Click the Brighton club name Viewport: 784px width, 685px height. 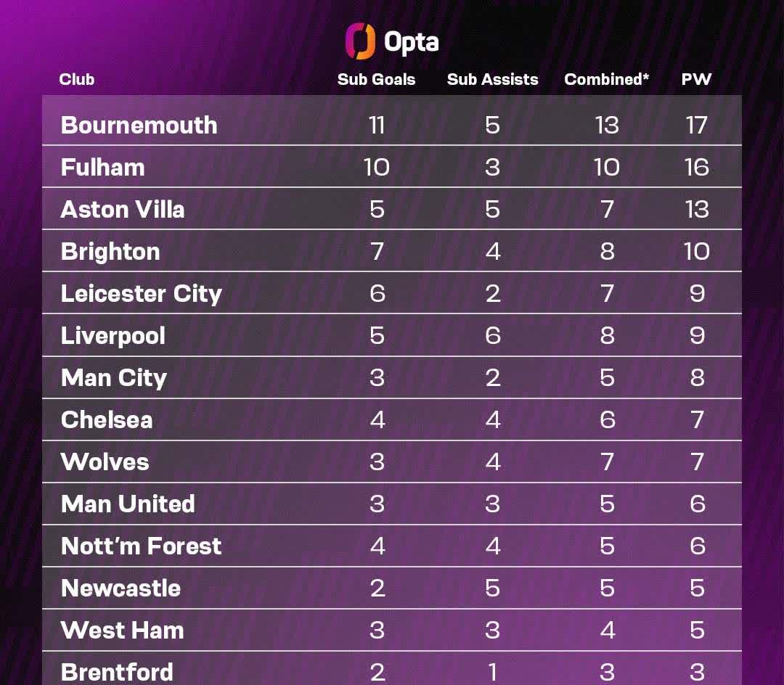[x=110, y=251]
